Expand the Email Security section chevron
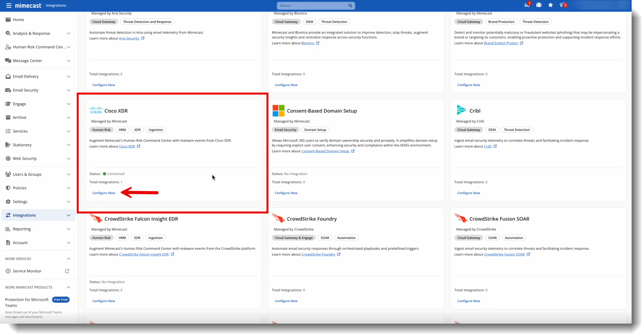 coord(68,91)
